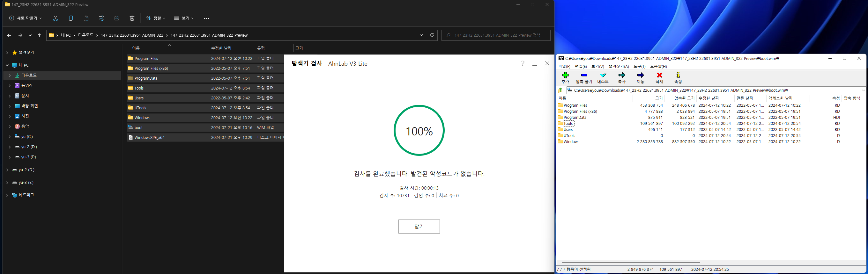Open 7-Zip 파일(F) menu

coord(564,67)
